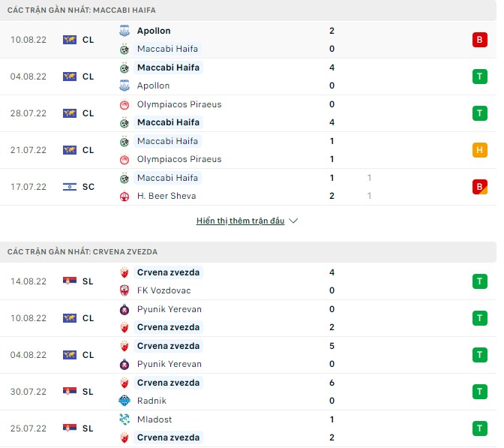The image size is (504, 448).
Task: Click the Pyunik Yerevan crest, 10.08.22 match
Action: 124,309
